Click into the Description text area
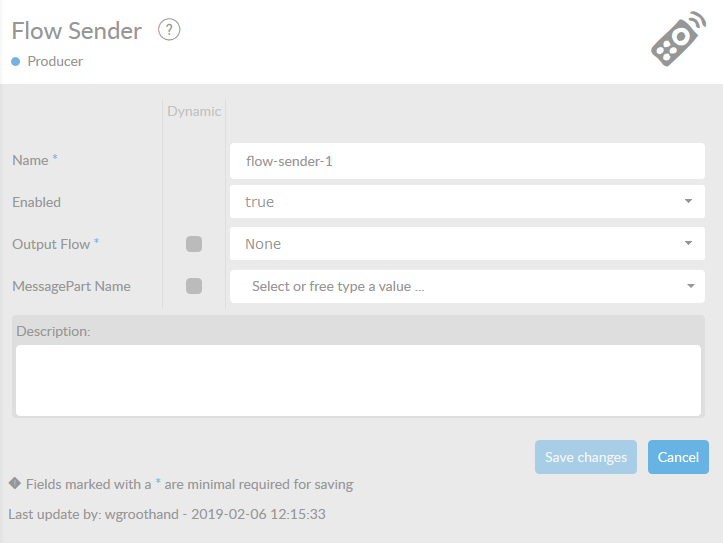723x543 pixels. click(x=358, y=380)
